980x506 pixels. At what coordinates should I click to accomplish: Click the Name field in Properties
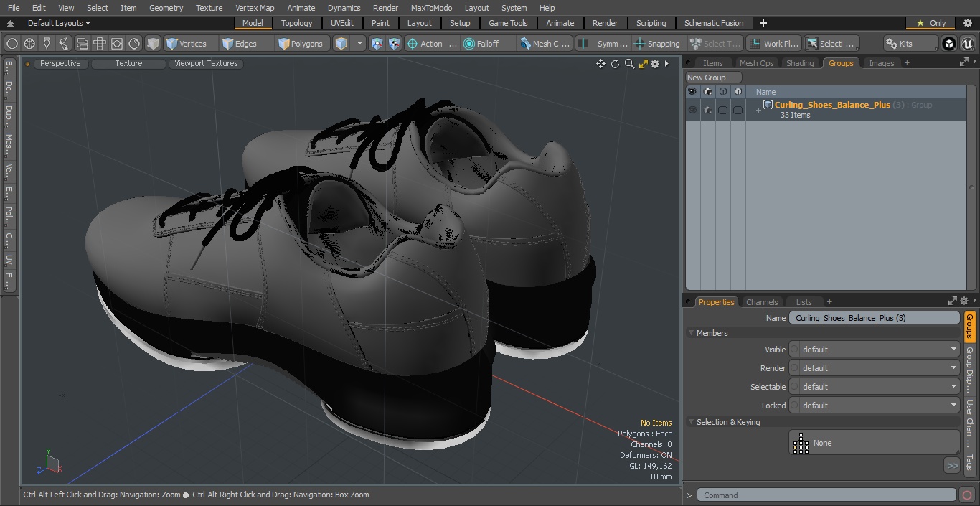coord(875,318)
